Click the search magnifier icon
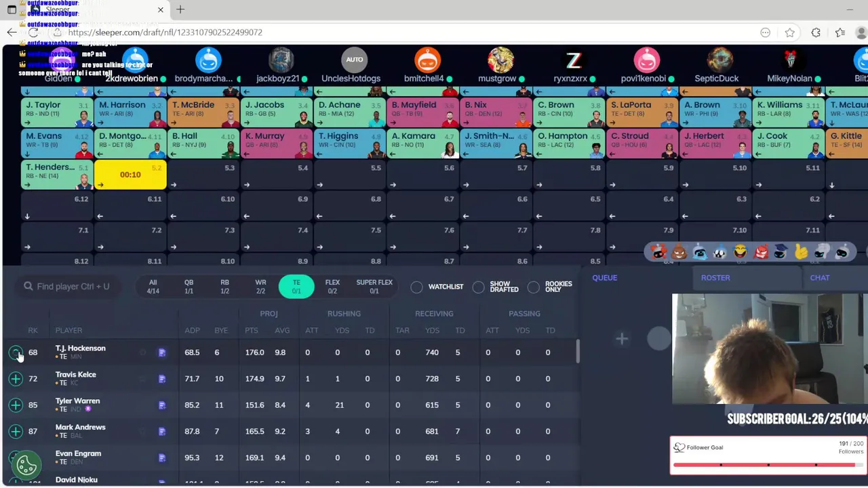The image size is (868, 488). pos(28,286)
